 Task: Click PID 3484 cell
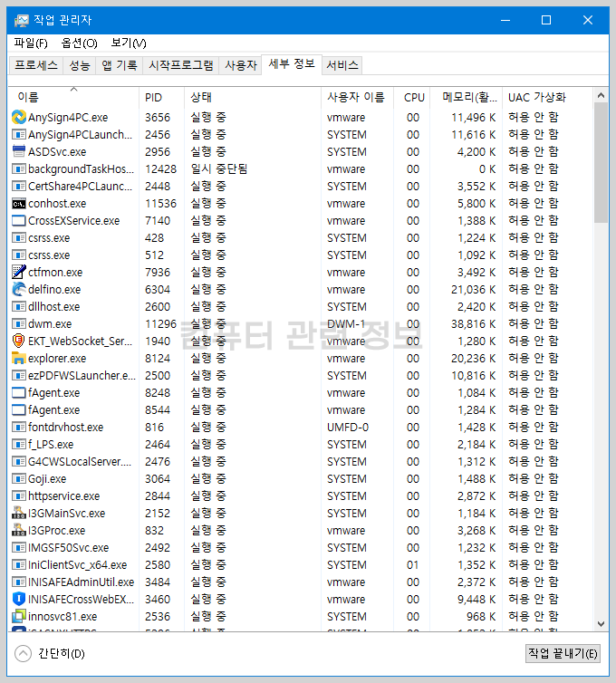pyautogui.click(x=158, y=582)
